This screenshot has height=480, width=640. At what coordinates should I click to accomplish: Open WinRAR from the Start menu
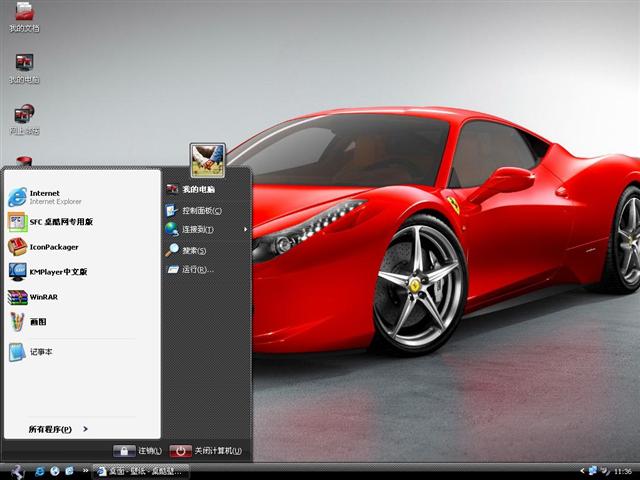pos(82,297)
